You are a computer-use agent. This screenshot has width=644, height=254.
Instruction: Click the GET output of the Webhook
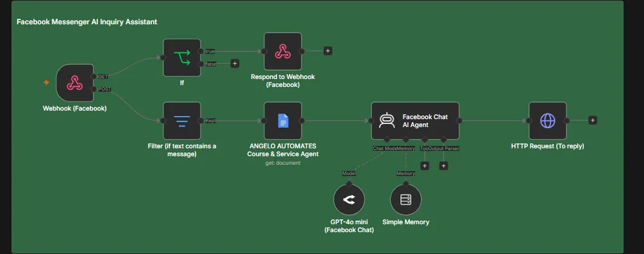click(x=94, y=77)
